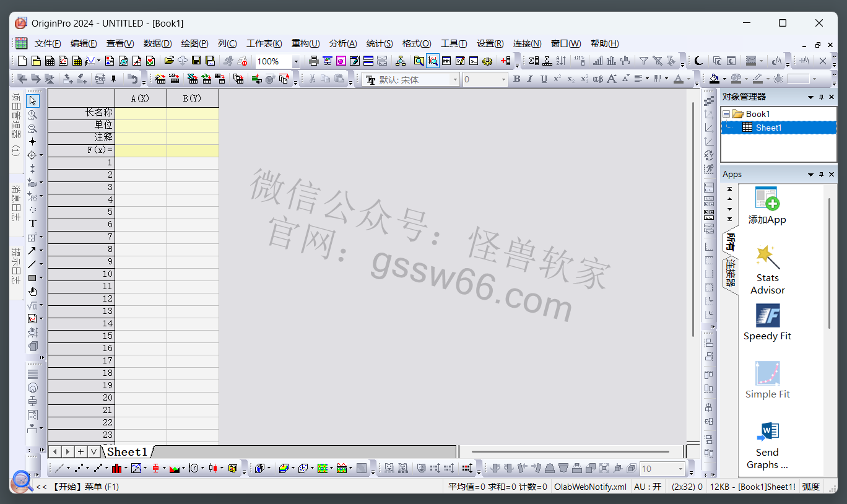The width and height of the screenshot is (847, 504).
Task: Toggle dark mode moon icon
Action: (698, 61)
